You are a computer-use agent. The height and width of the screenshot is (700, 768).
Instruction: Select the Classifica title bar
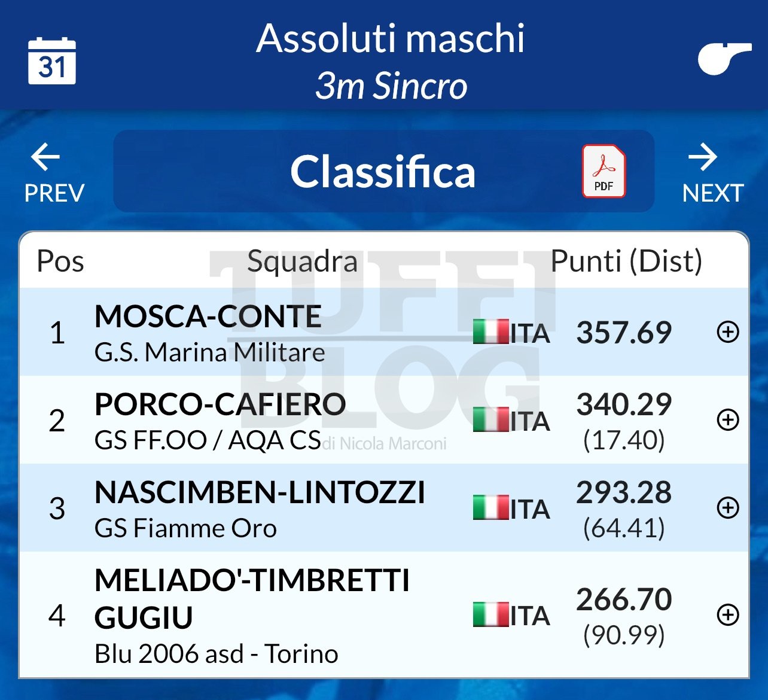[x=383, y=171]
